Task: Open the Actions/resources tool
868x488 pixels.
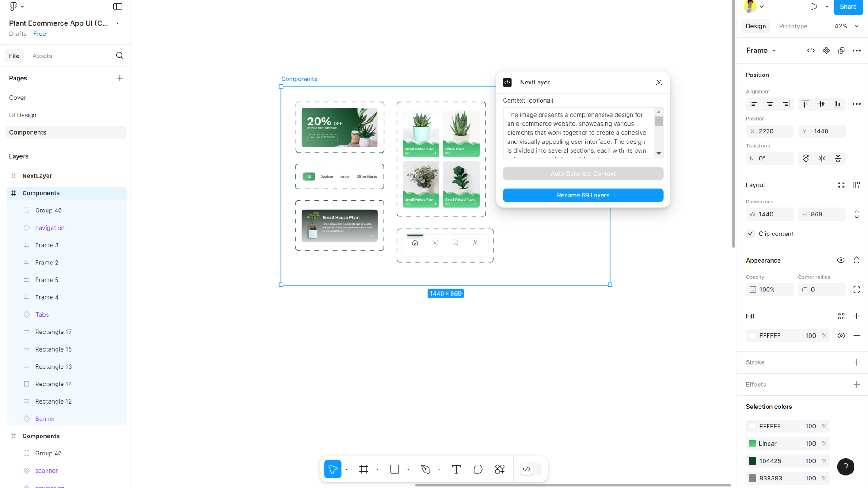Action: coord(500,469)
